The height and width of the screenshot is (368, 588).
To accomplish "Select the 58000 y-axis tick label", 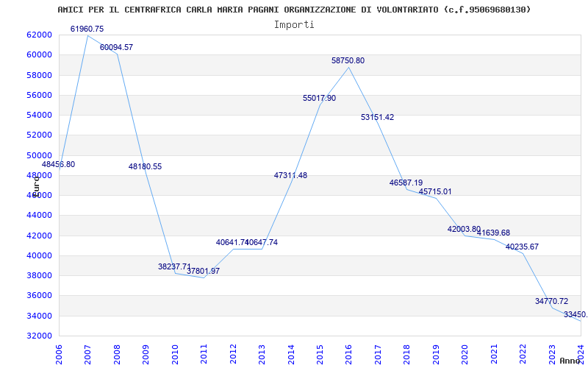I will tap(39, 75).
